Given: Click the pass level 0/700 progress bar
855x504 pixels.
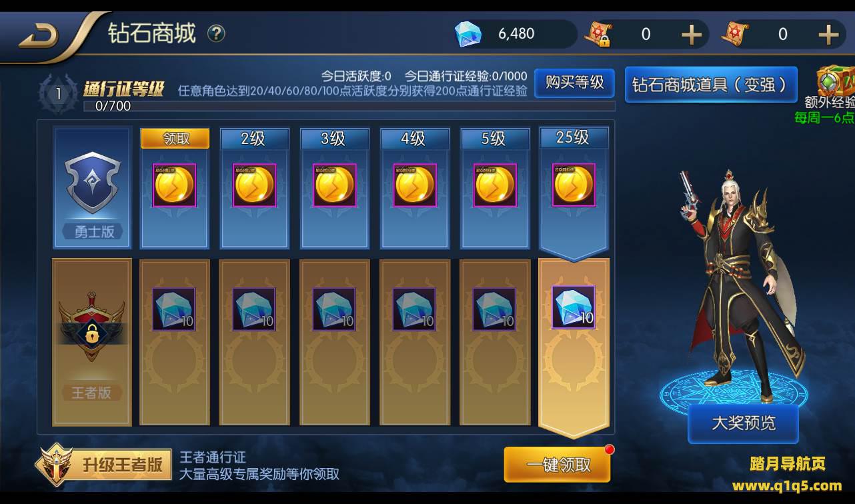Looking at the screenshot, I should (x=349, y=106).
